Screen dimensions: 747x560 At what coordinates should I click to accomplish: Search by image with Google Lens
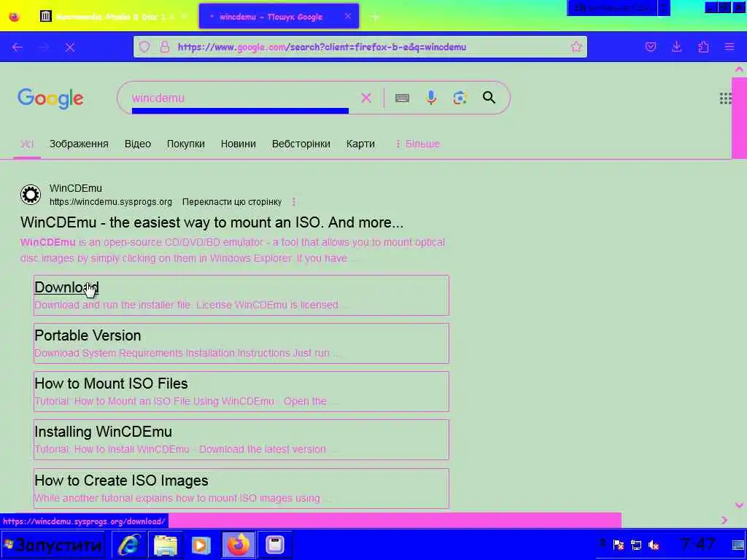pyautogui.click(x=460, y=98)
